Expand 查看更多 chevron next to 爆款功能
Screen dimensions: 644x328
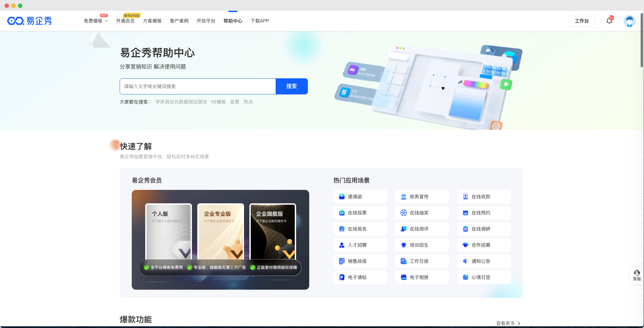point(519,323)
